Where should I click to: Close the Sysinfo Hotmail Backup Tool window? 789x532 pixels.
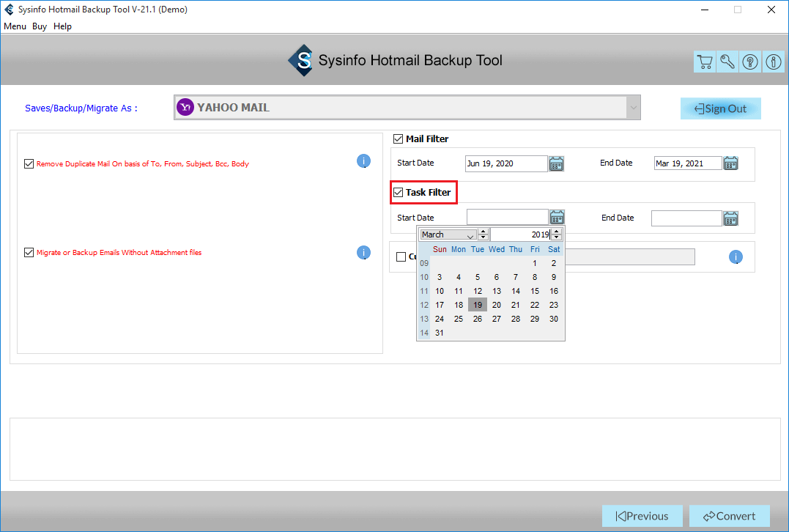coord(771,10)
